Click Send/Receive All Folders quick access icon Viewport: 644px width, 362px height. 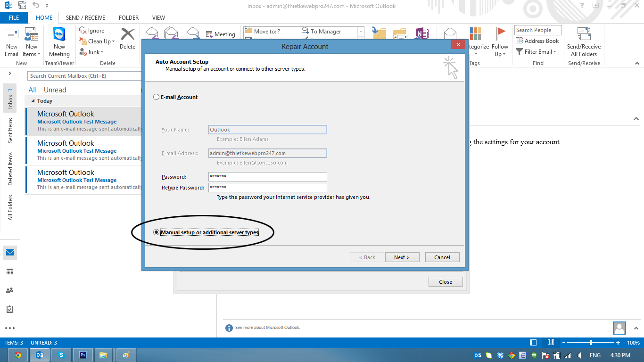click(22, 6)
